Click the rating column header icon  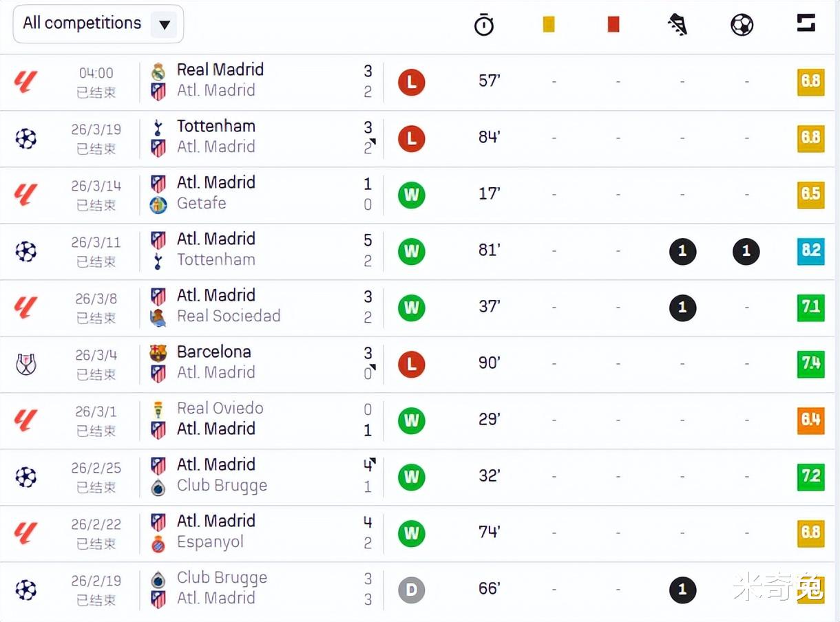point(806,23)
